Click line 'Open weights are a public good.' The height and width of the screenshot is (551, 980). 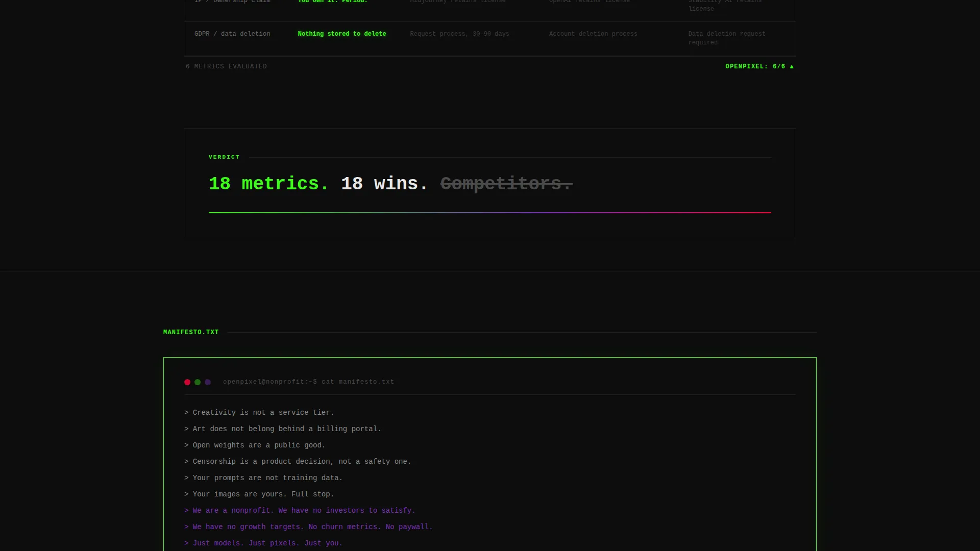255,445
